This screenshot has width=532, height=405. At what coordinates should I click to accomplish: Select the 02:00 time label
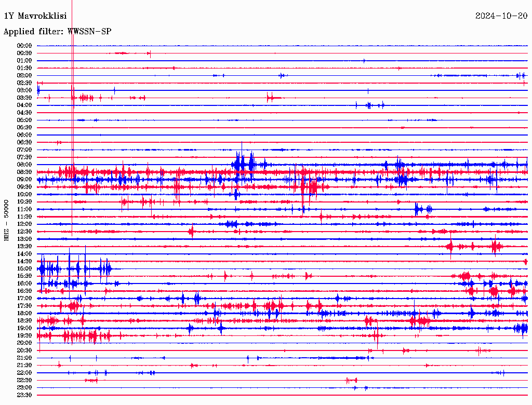click(24, 76)
